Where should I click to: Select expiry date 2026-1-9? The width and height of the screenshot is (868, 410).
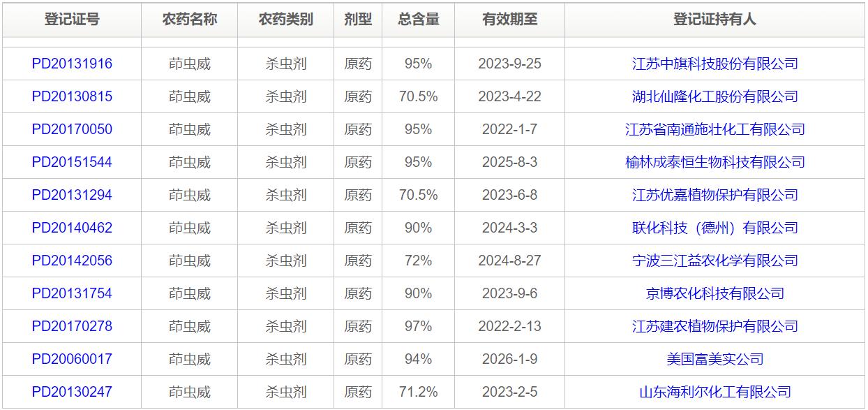click(x=509, y=359)
